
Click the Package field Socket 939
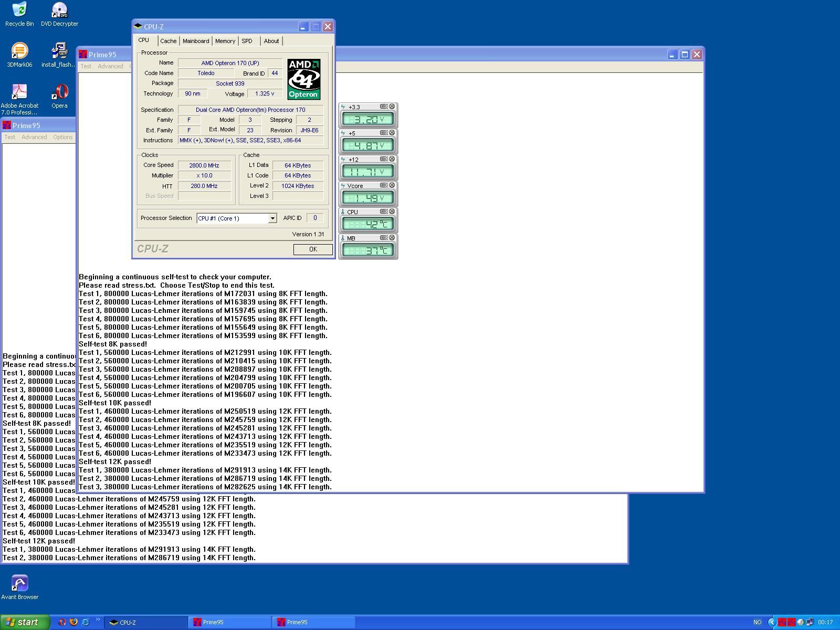click(230, 83)
